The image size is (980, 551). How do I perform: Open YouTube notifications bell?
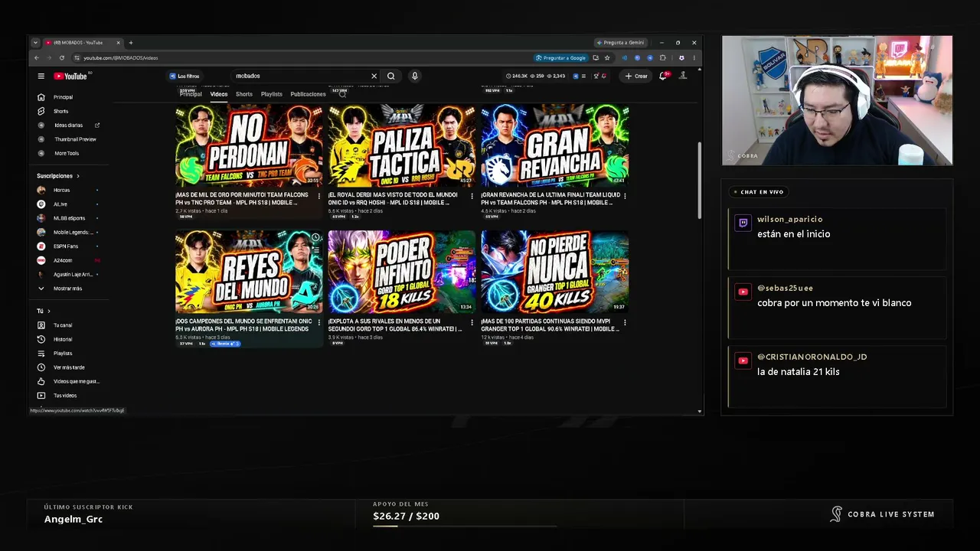click(x=663, y=76)
